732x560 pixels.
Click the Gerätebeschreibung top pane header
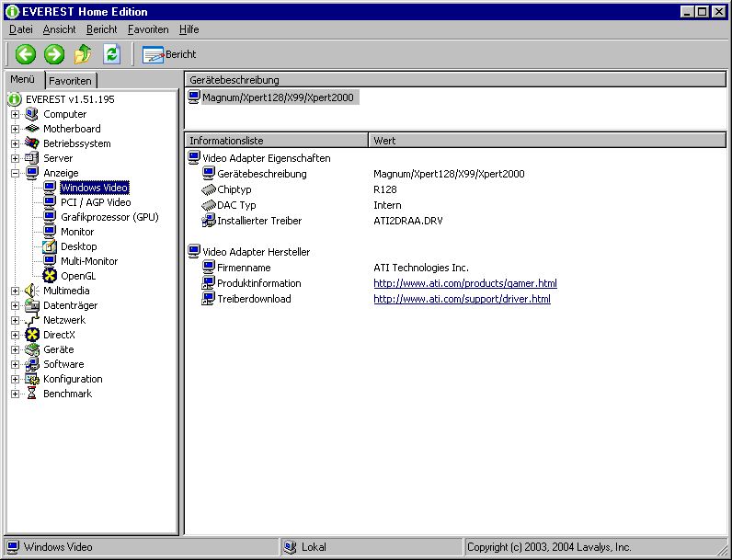[x=455, y=80]
